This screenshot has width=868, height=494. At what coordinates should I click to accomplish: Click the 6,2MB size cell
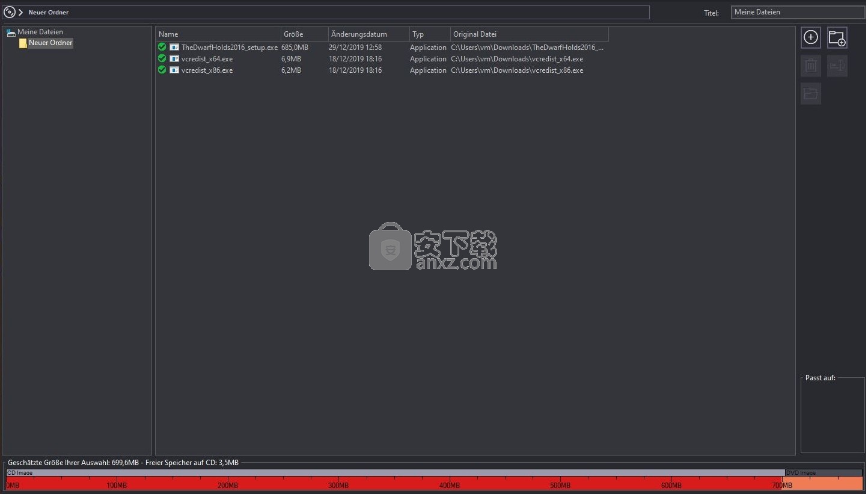[291, 70]
